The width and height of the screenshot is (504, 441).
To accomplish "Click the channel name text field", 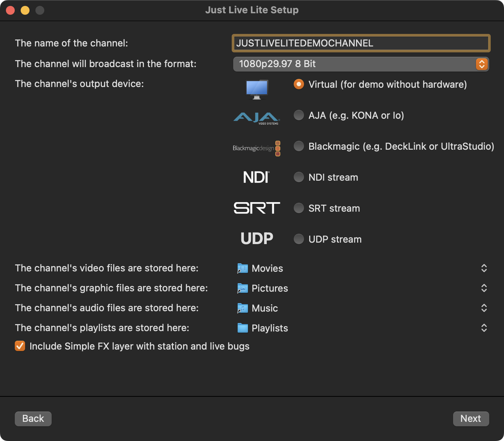I will (360, 43).
